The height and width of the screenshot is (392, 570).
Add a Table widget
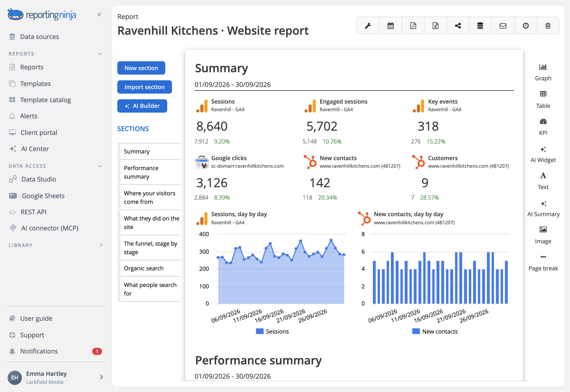point(543,100)
